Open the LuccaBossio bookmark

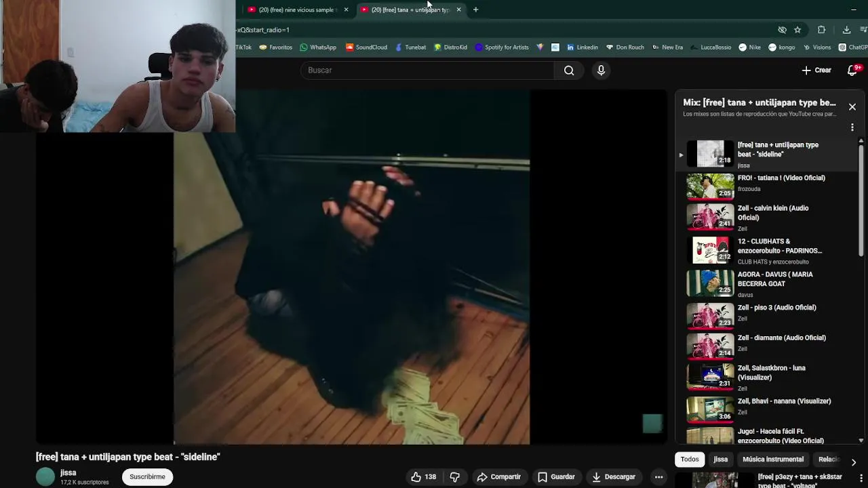(710, 47)
